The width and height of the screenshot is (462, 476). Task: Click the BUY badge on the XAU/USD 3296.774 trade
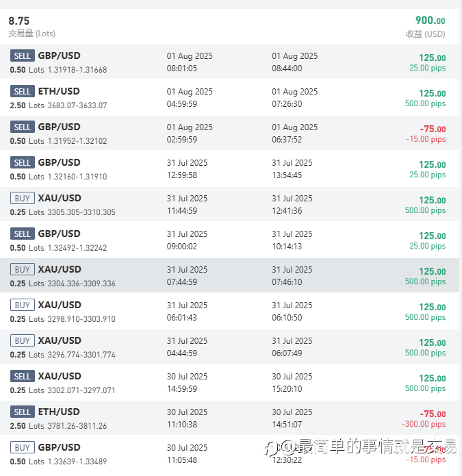coord(23,341)
